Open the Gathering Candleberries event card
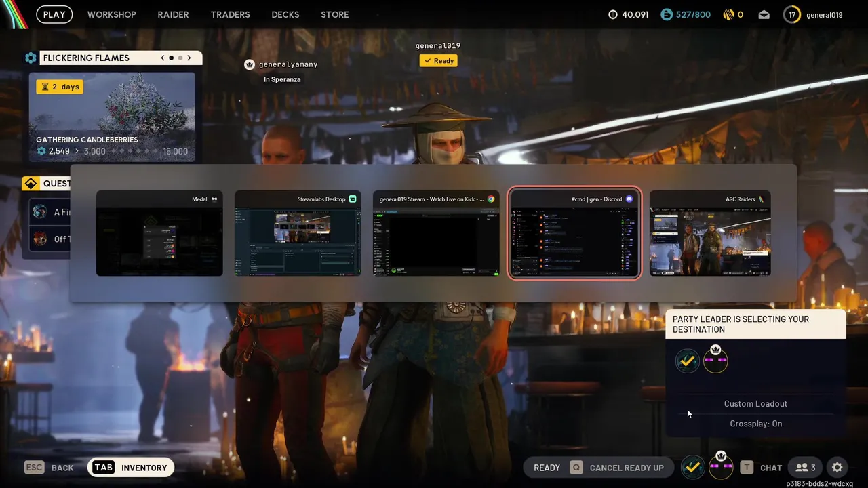Image resolution: width=868 pixels, height=488 pixels. [x=112, y=117]
